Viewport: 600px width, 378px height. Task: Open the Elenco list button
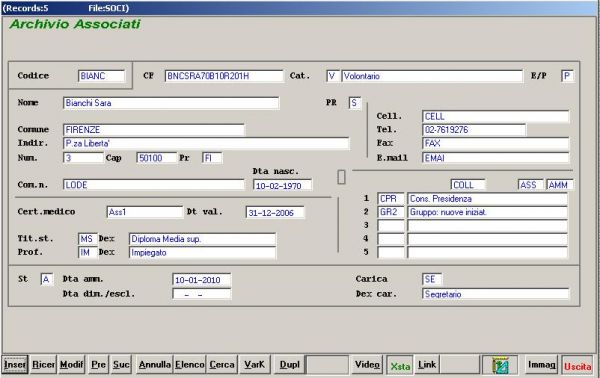tap(190, 365)
